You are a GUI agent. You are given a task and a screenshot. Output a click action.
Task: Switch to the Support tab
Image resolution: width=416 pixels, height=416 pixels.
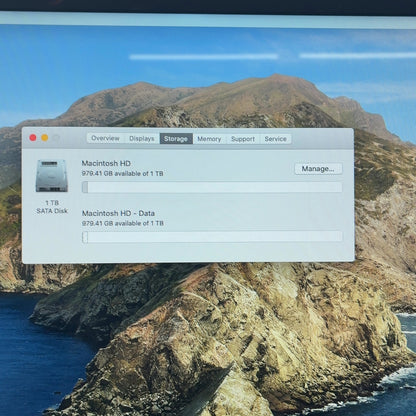point(243,139)
